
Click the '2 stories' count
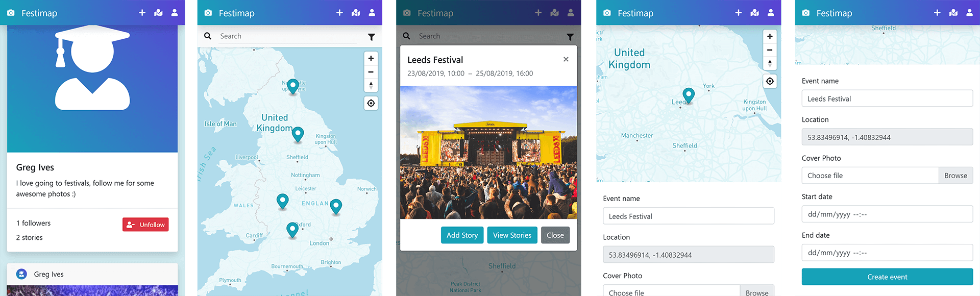[x=29, y=237]
